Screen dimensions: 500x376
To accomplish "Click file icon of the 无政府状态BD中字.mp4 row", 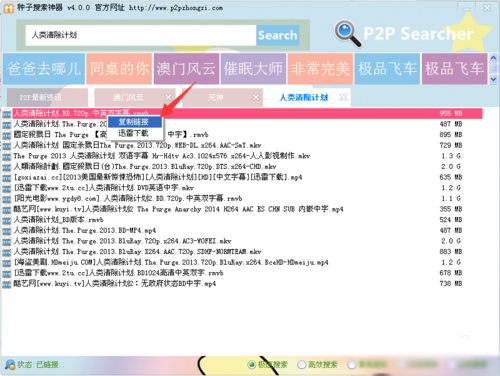I will click(x=7, y=285).
